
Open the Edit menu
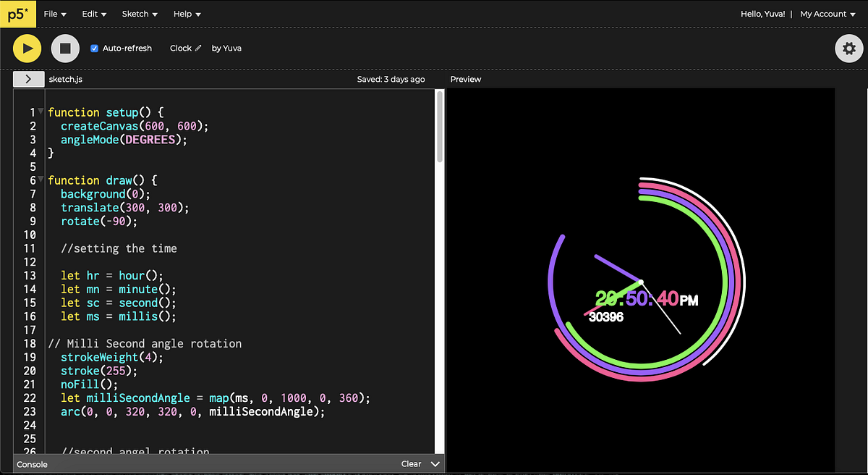(x=94, y=13)
